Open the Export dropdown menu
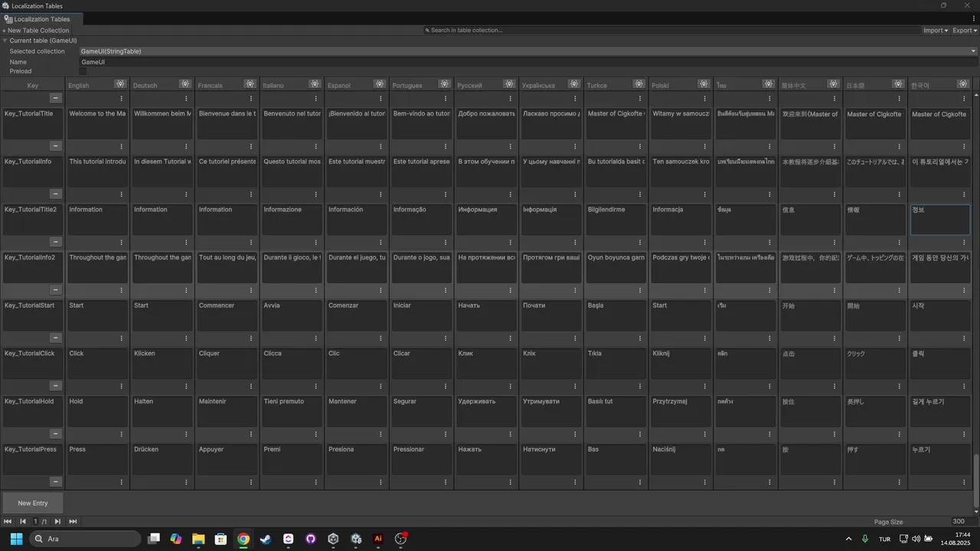This screenshot has width=980, height=551. click(965, 31)
